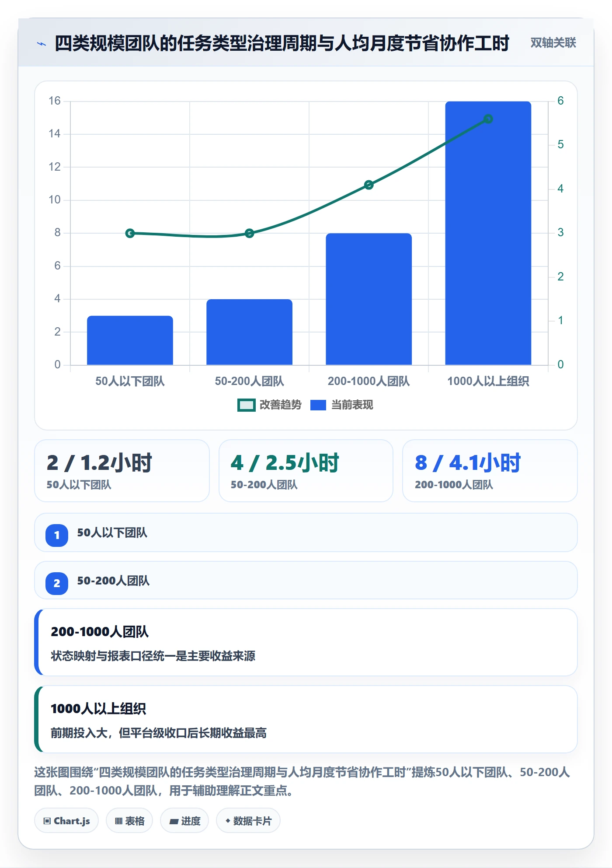The image size is (612, 868).
Task: Click the tallest bar for 1000人以上组织
Action: coord(488,233)
